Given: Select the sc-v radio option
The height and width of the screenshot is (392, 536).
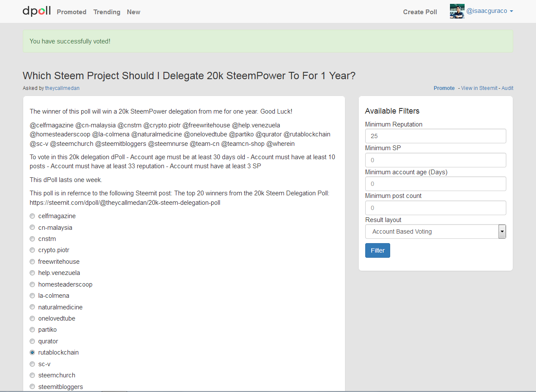Looking at the screenshot, I should point(32,364).
